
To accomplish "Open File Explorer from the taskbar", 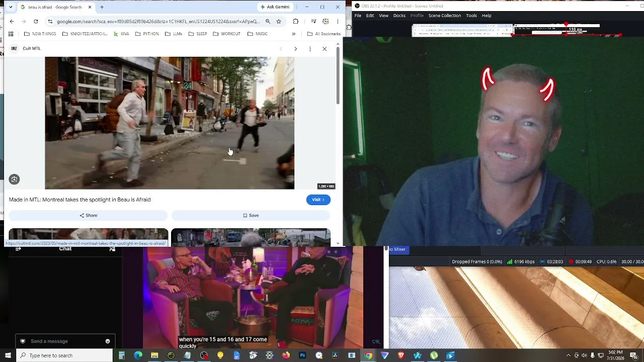I will (x=154, y=355).
